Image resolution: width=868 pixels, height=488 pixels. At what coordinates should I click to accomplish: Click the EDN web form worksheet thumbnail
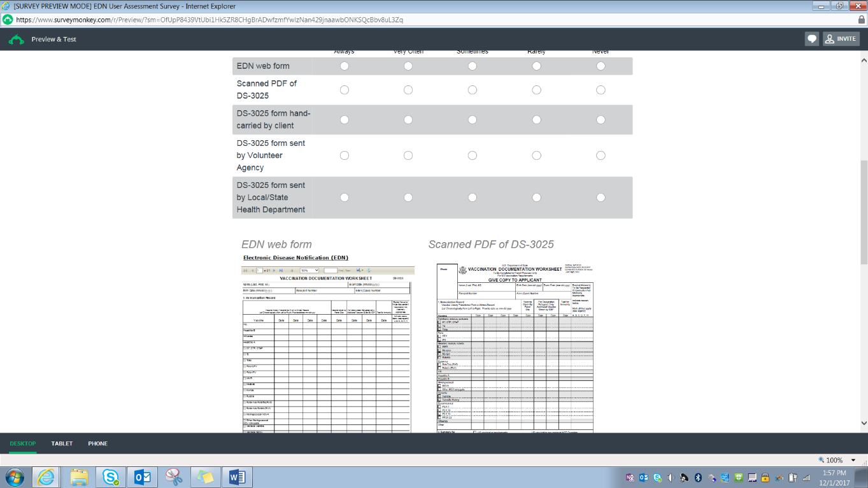327,343
